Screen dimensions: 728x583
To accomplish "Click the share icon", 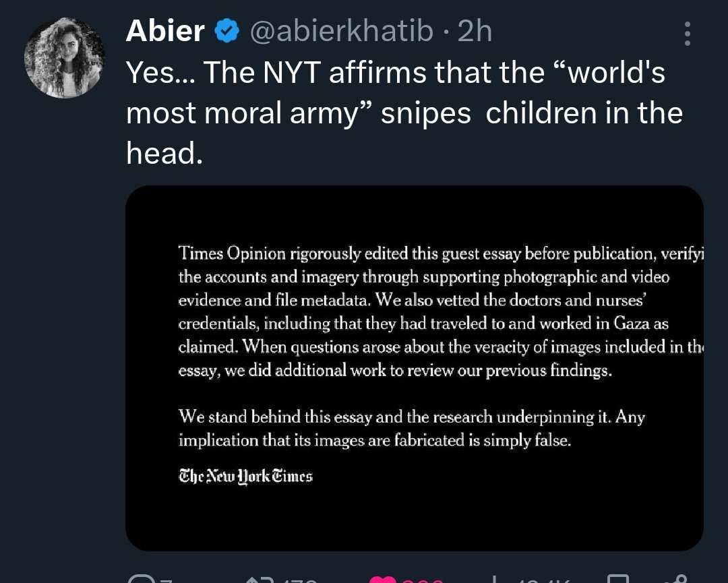I will (x=676, y=578).
